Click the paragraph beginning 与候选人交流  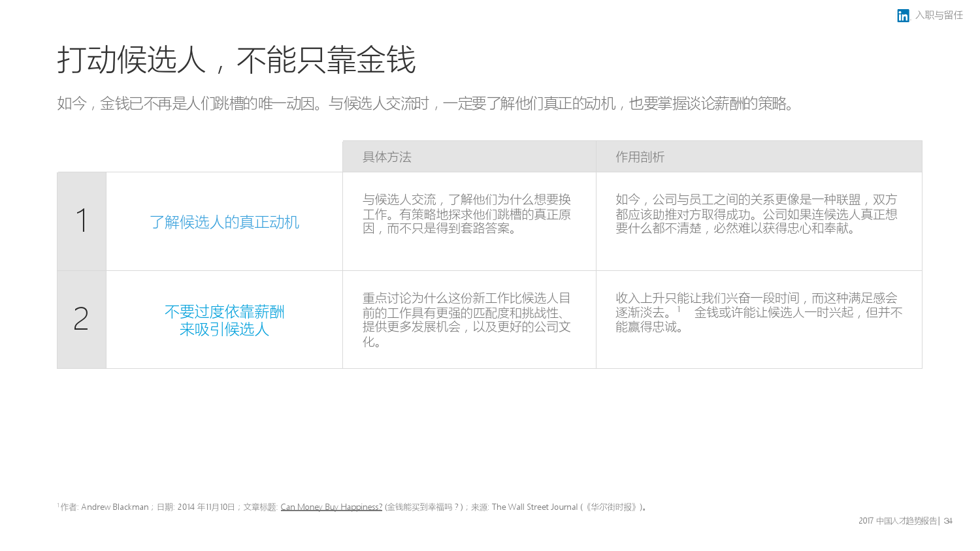[x=466, y=213]
